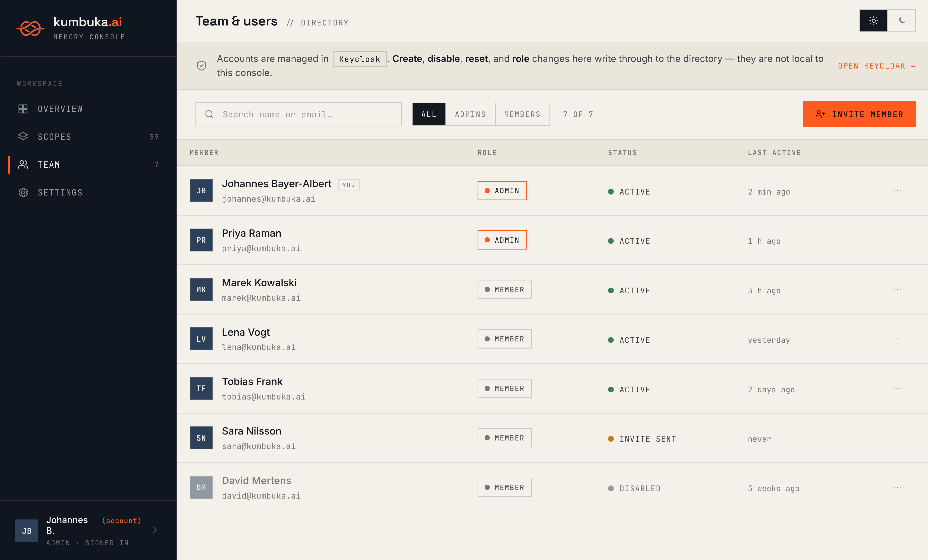Click the LV avatar for Lena Vogt
This screenshot has width=928, height=560.
point(201,339)
